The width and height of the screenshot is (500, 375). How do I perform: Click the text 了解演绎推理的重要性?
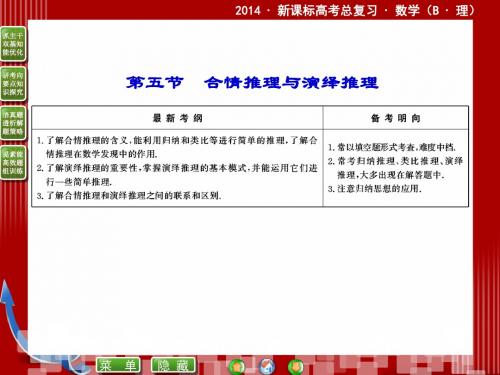(92, 168)
